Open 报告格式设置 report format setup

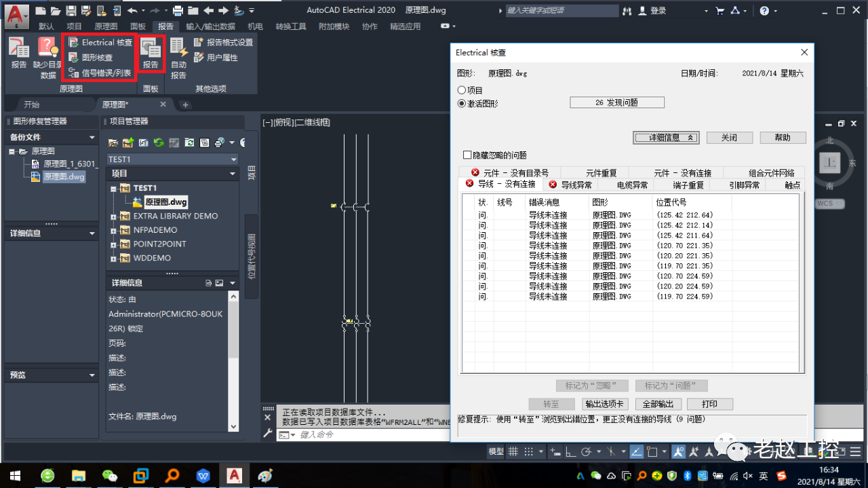(x=223, y=42)
